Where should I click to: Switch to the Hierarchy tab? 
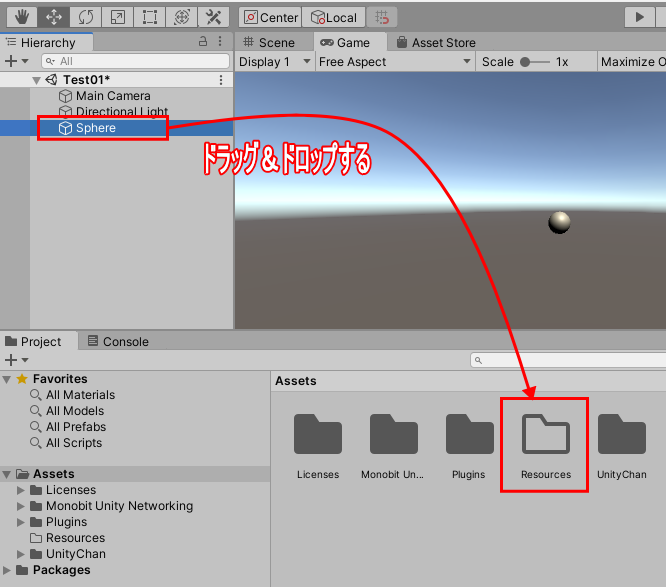(x=47, y=42)
